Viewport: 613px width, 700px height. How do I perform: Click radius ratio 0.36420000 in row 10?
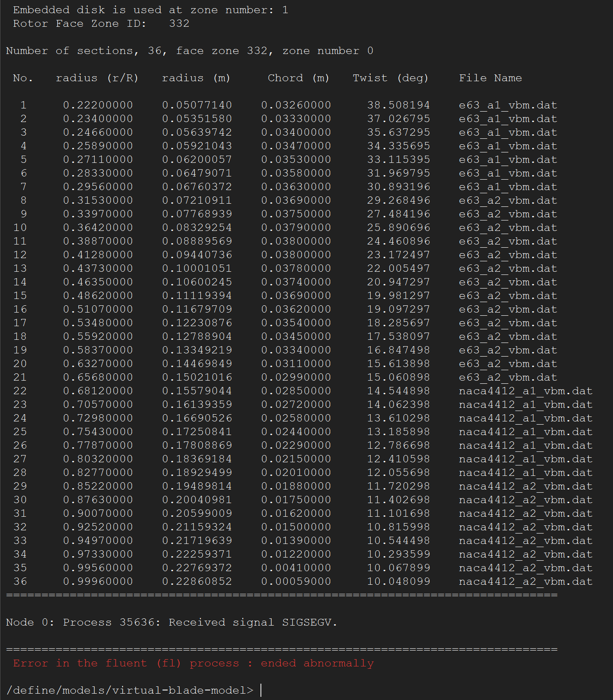click(x=98, y=228)
